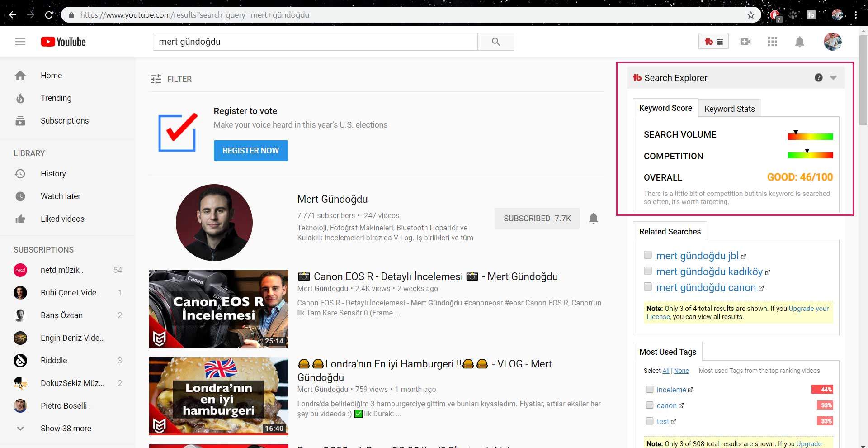This screenshot has width=868, height=448.
Task: Bookmark this page with star icon
Action: 751,15
